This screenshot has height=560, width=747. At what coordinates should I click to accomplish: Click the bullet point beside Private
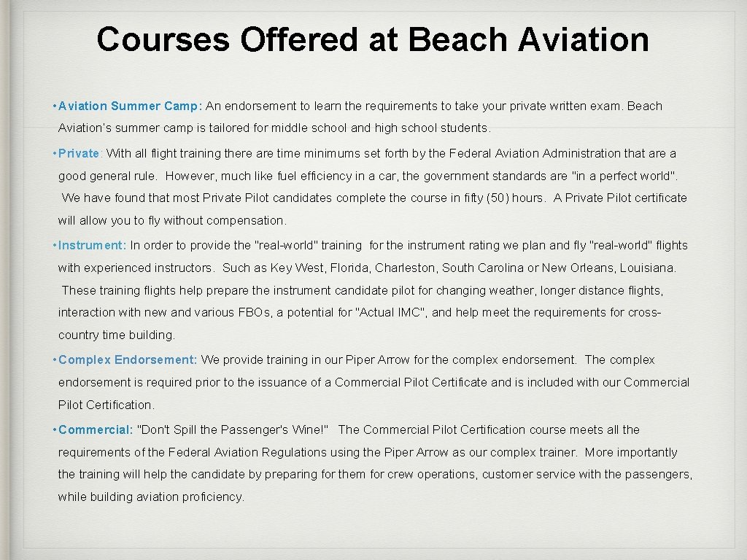click(x=55, y=154)
